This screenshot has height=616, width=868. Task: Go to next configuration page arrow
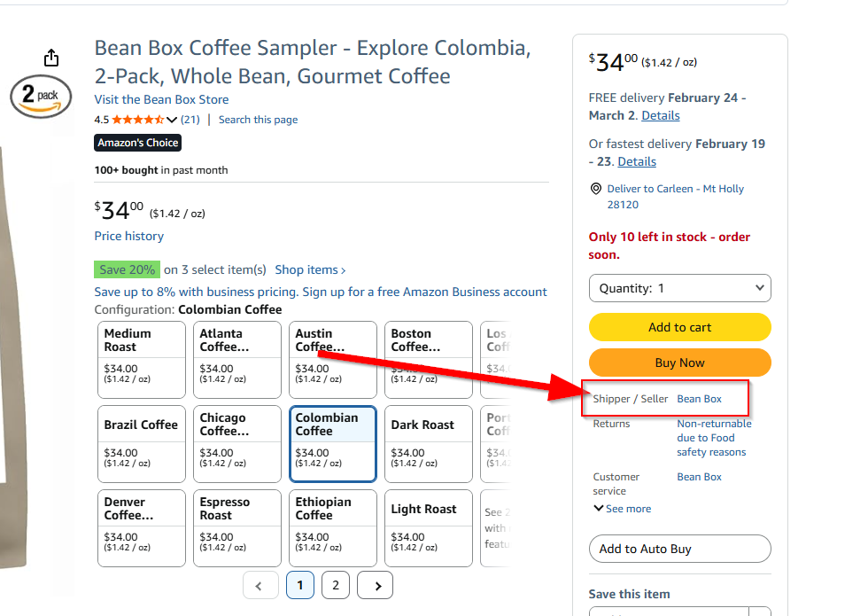click(378, 585)
